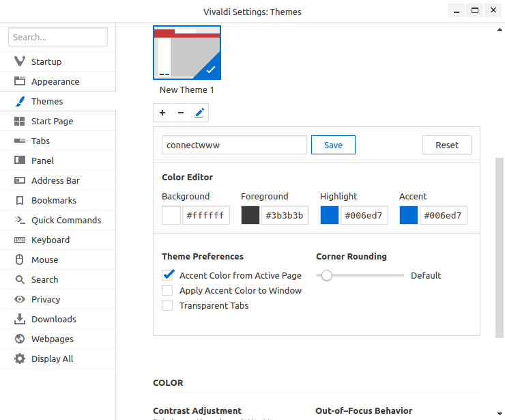Click the Quick Commands prompt icon

tap(20, 220)
